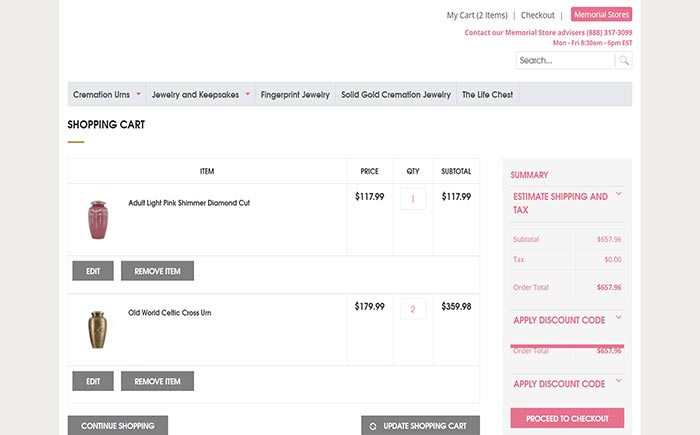Click quantity field for pink shimmer urn
The image size is (700, 435).
413,199
